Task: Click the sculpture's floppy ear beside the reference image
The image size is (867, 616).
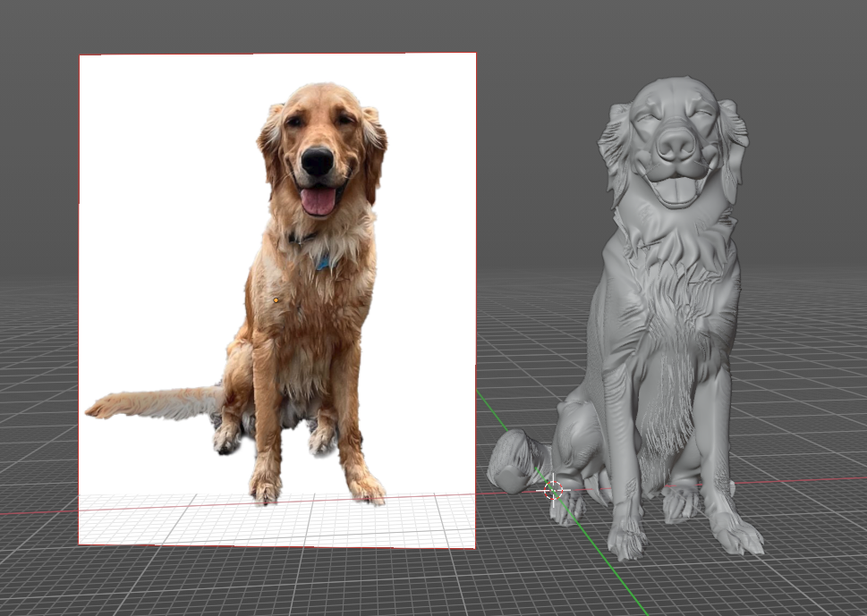Action: (615, 148)
